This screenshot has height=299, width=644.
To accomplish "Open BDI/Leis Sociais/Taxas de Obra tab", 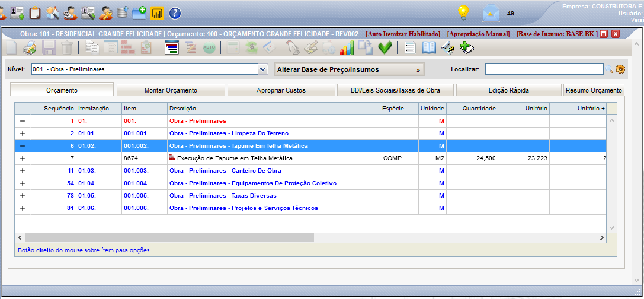I will (395, 90).
